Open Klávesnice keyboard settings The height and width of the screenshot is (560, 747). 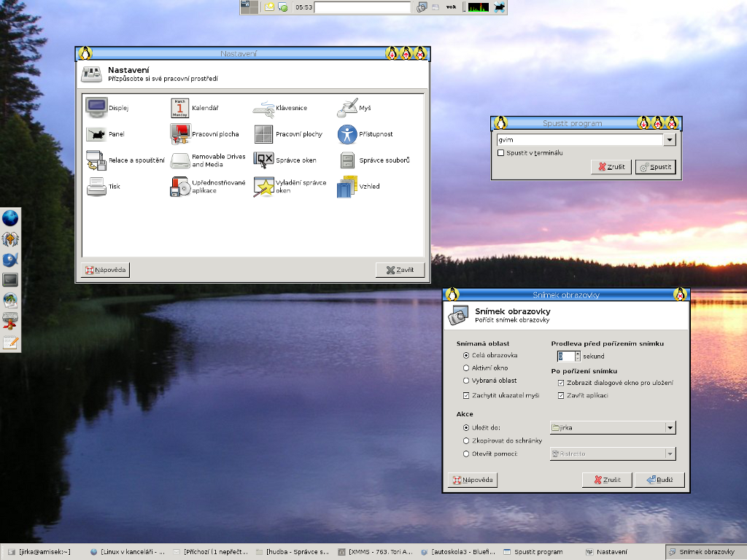pyautogui.click(x=263, y=108)
